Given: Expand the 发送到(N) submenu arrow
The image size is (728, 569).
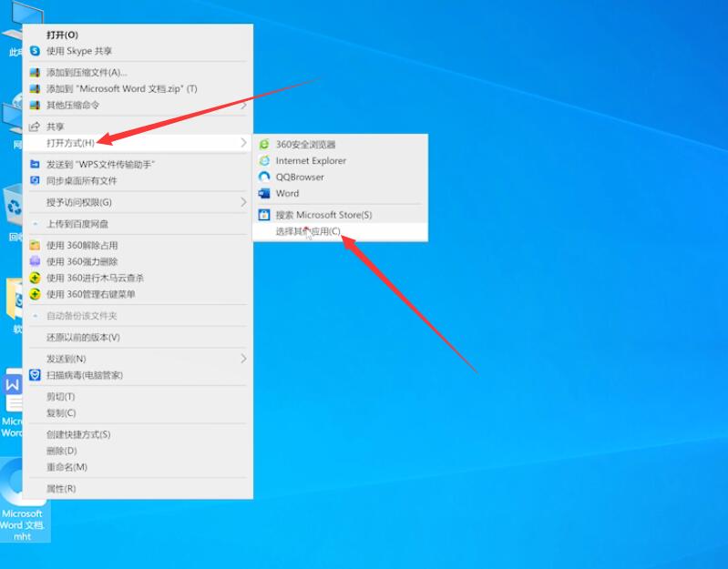Looking at the screenshot, I should click(x=243, y=359).
